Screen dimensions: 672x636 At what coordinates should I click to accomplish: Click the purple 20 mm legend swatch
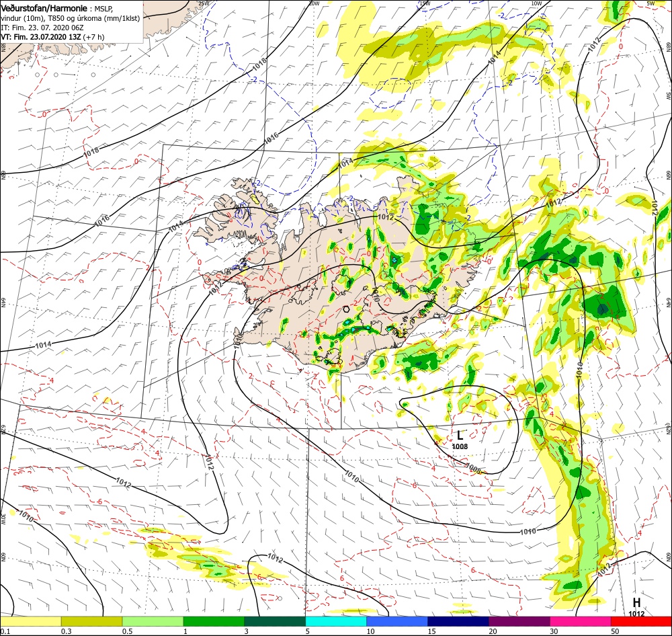519,621
